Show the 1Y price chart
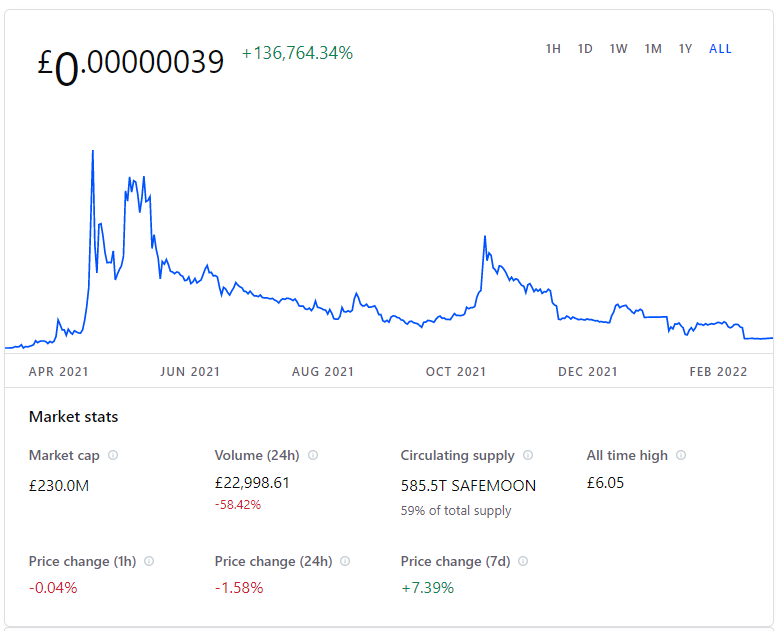 (x=685, y=49)
